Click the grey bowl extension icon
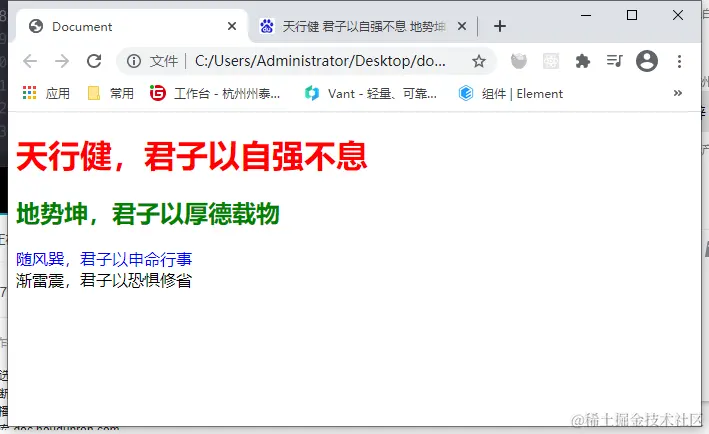709x434 pixels. (x=519, y=61)
